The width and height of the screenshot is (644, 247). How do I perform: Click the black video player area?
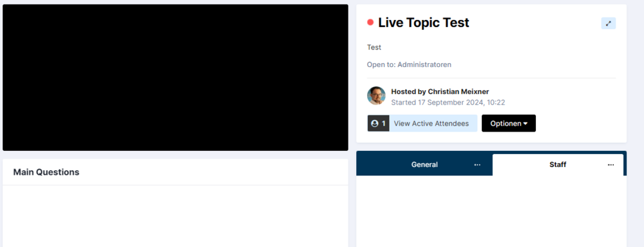coord(175,77)
